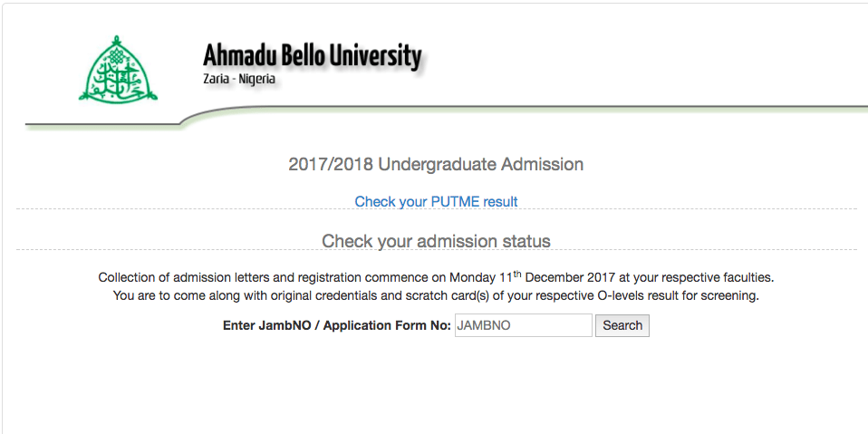Screen dimensions: 868x434
Task: Click the green Ahmadu Bello University crest logo
Action: [118, 69]
